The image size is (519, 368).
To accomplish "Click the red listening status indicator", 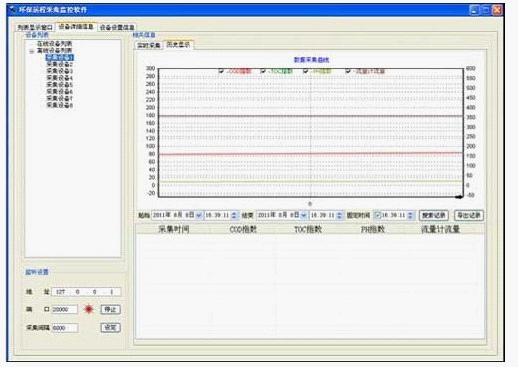I will point(89,309).
